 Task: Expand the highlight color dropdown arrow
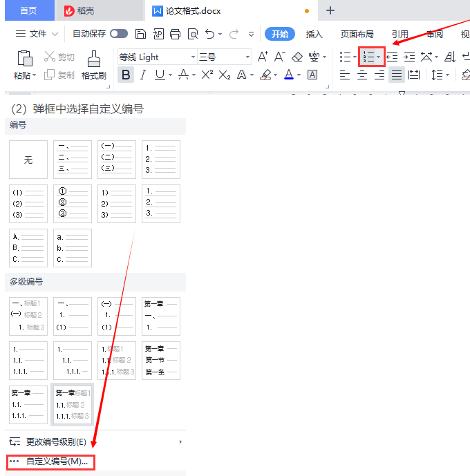275,75
